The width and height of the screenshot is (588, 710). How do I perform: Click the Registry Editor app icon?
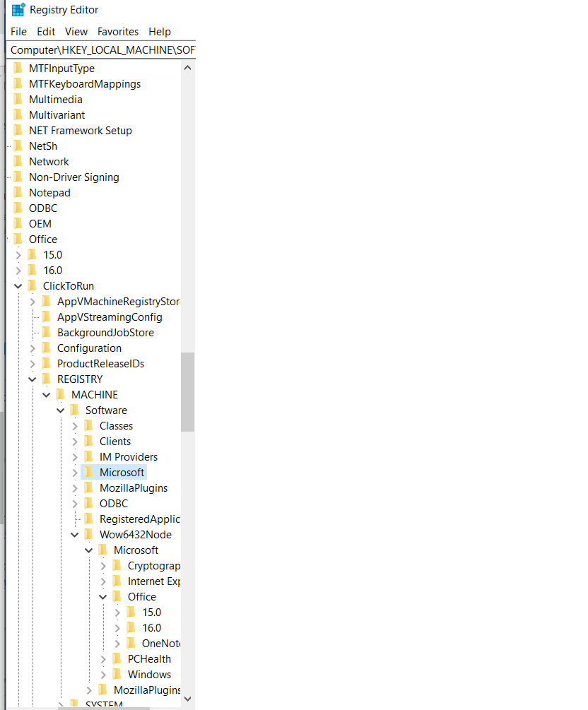[x=18, y=9]
